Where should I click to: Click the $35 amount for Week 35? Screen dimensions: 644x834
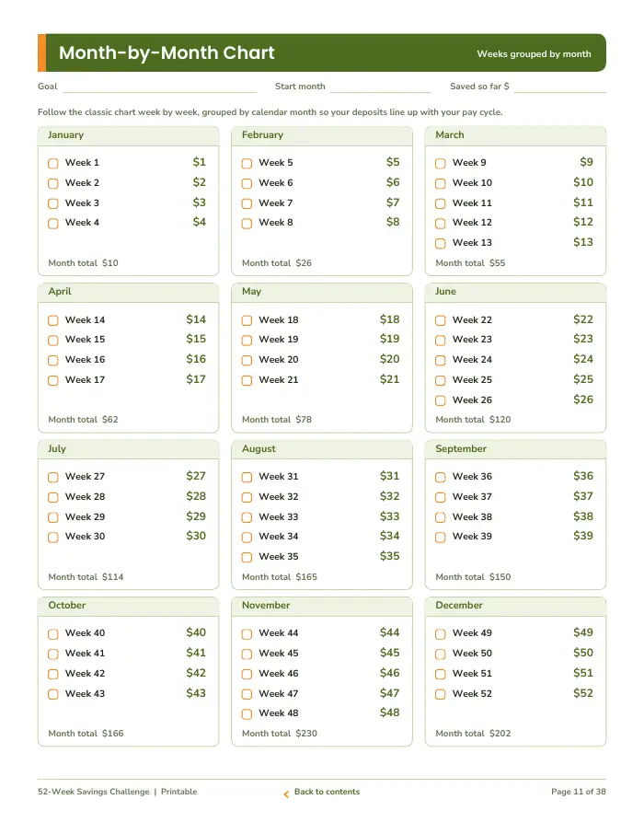click(x=389, y=556)
